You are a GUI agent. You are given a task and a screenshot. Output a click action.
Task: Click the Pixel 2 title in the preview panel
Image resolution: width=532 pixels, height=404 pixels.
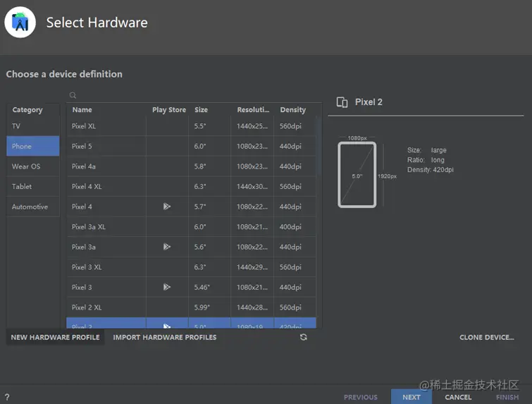point(369,102)
